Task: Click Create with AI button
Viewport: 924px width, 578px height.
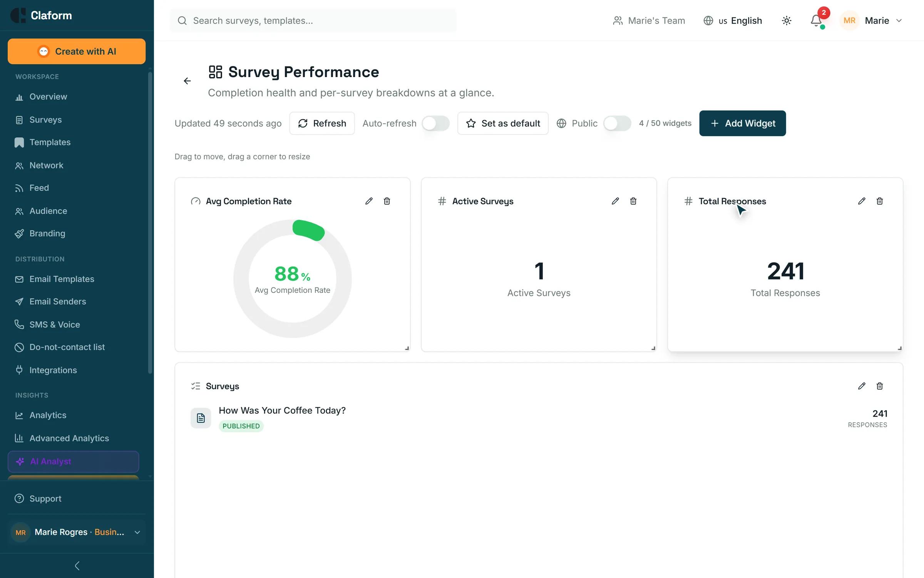Action: [77, 51]
